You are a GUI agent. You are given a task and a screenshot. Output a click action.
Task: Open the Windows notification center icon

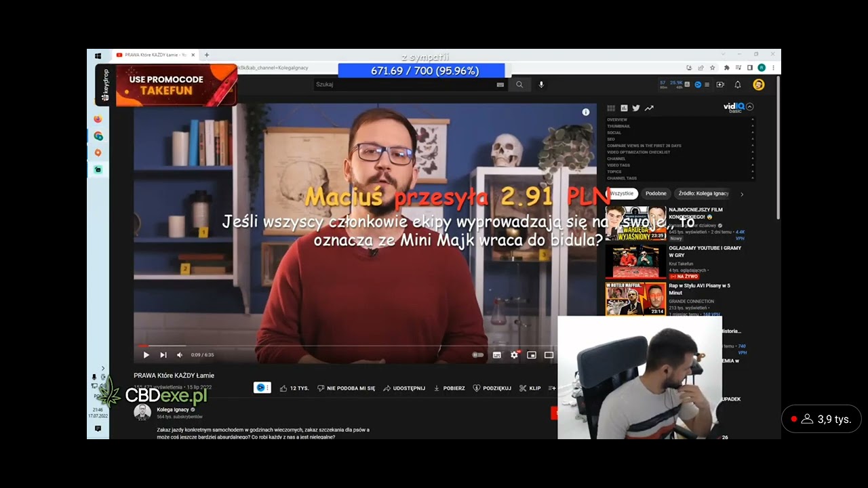click(98, 428)
